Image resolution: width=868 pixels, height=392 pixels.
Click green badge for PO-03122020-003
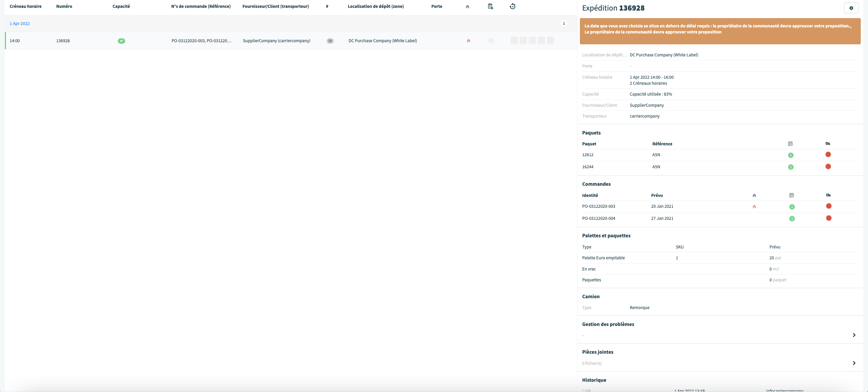click(x=792, y=207)
